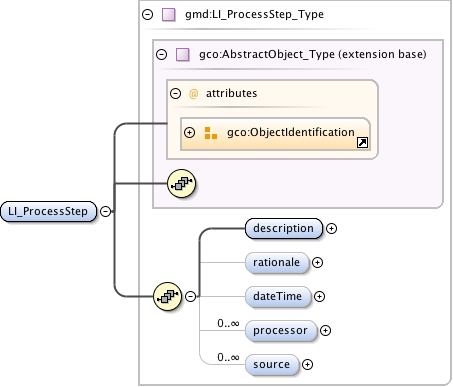This screenshot has height=387, width=453.
Task: Select the source element node
Action: click(272, 365)
